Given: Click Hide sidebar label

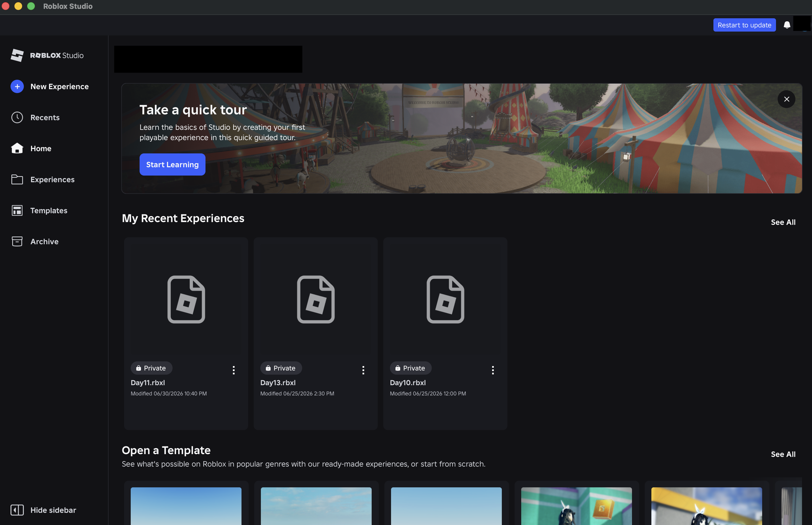Looking at the screenshot, I should coord(53,510).
